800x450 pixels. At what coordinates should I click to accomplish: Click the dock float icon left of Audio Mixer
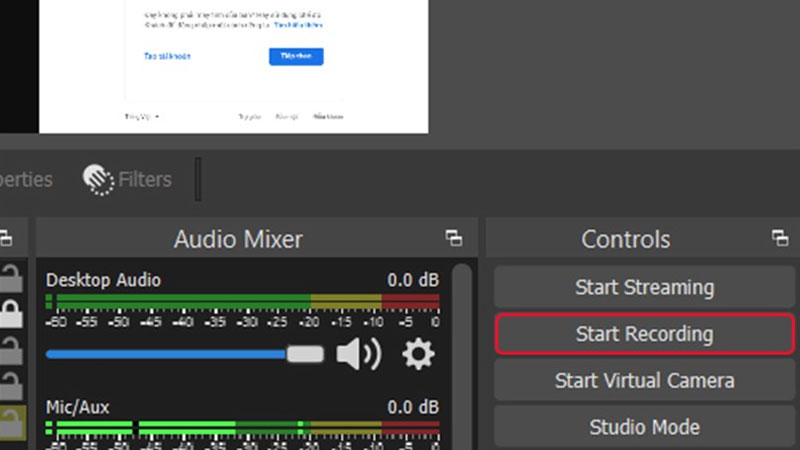tap(7, 238)
